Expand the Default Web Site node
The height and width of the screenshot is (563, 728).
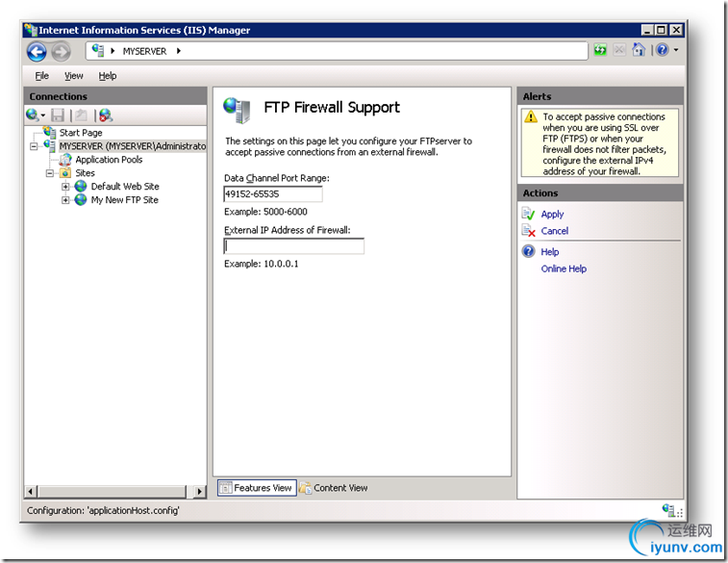coord(65,187)
